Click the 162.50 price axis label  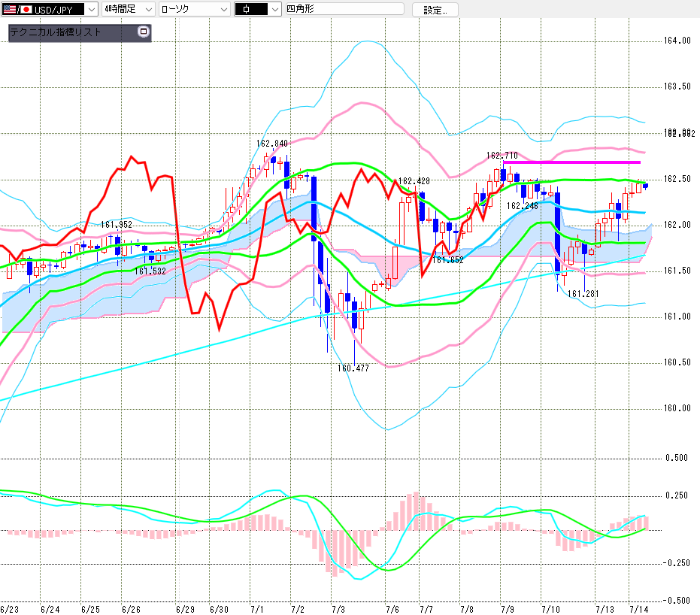coord(677,179)
